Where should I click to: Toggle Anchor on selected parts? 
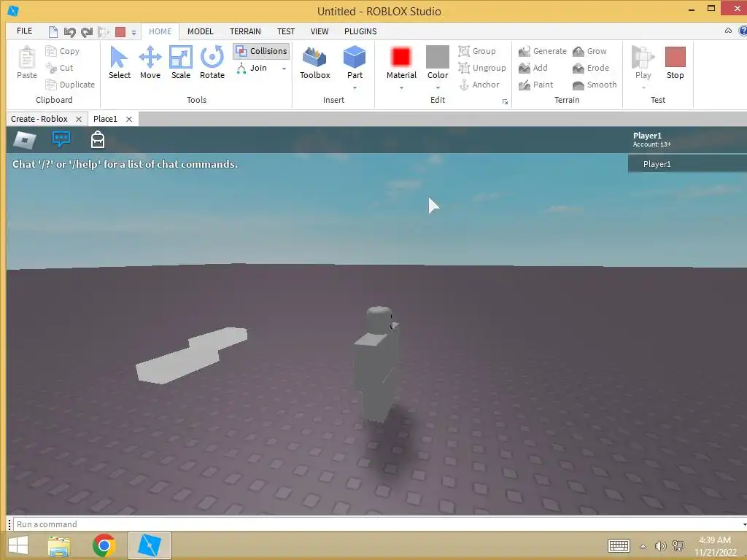tap(479, 85)
